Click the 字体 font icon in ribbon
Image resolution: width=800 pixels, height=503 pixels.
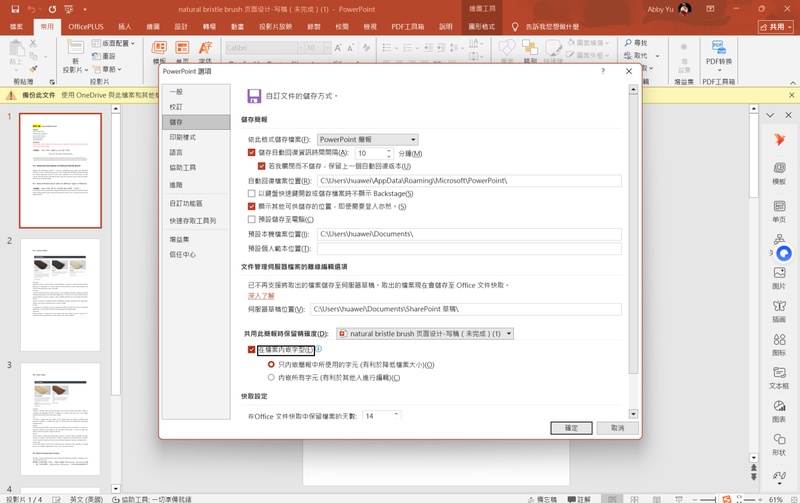tap(205, 48)
